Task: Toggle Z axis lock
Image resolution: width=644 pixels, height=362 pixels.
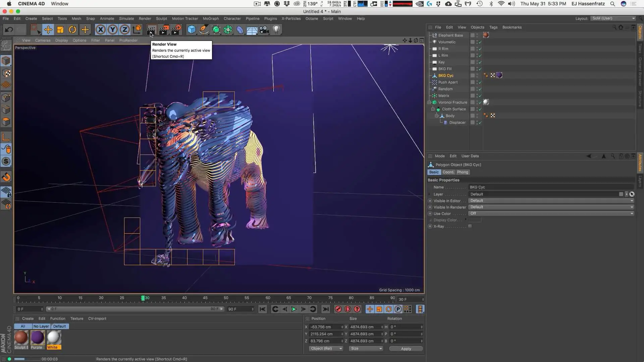Action: pyautogui.click(x=125, y=29)
